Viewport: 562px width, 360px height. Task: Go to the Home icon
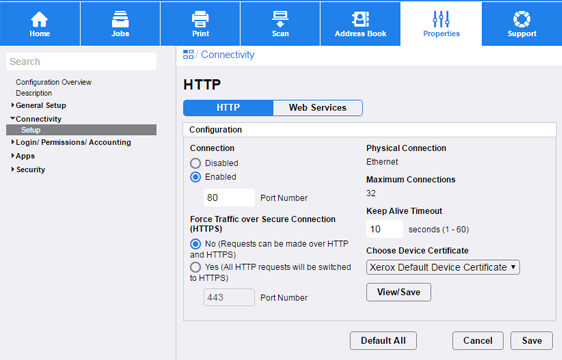coord(39,19)
